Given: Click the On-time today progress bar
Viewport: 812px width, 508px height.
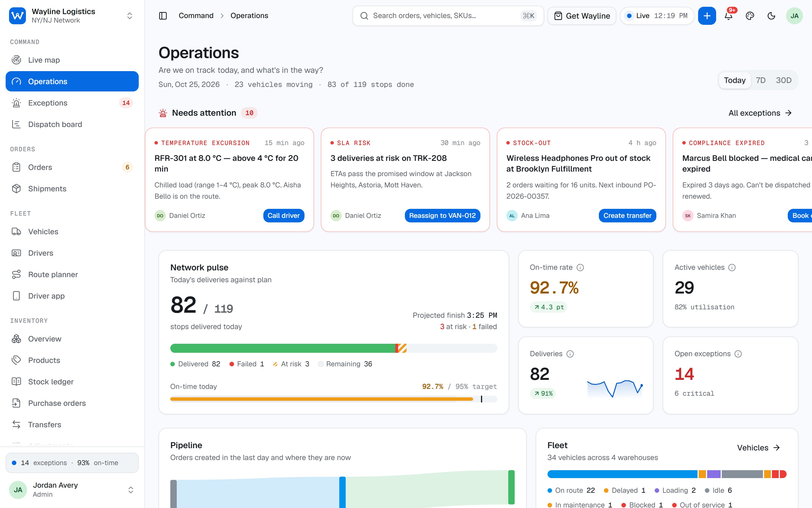Looking at the screenshot, I should [x=334, y=399].
